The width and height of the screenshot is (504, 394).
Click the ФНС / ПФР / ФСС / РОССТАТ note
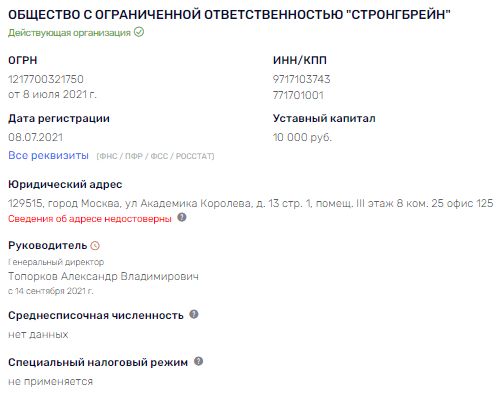coord(155,156)
